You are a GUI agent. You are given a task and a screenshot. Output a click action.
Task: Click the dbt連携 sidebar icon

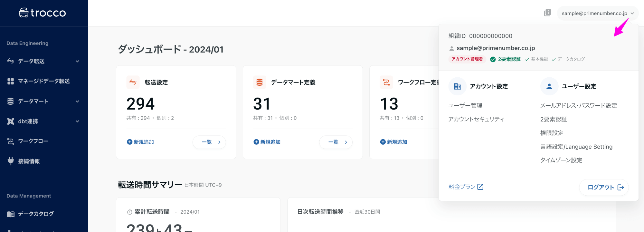click(11, 121)
